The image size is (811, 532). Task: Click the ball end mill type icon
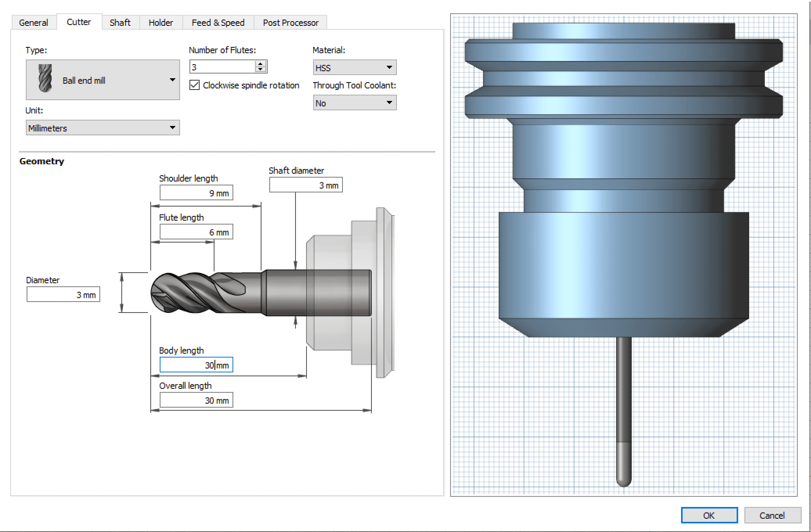click(x=45, y=79)
